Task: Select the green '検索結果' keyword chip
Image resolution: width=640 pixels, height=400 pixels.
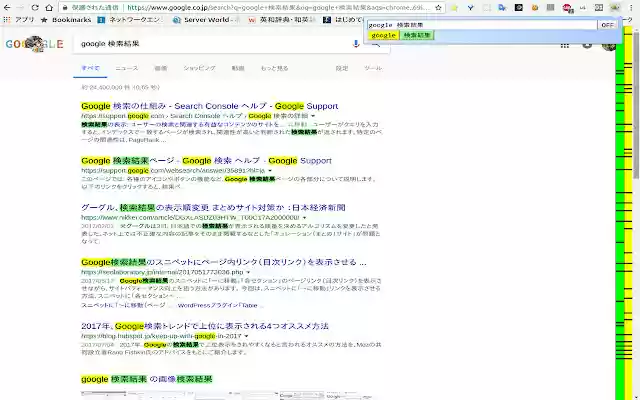Action: tap(417, 35)
